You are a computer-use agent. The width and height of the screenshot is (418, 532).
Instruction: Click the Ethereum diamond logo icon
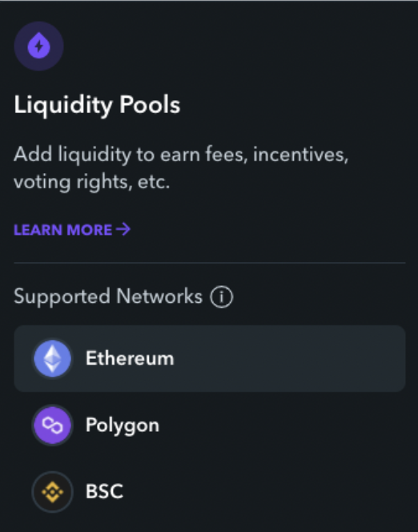[x=52, y=358]
